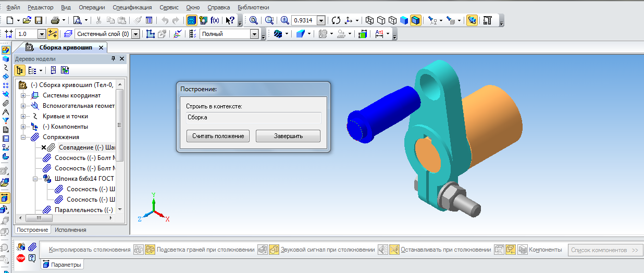Open the zoom scale 0.9314 dropdown
The width and height of the screenshot is (644, 273).
321,20
